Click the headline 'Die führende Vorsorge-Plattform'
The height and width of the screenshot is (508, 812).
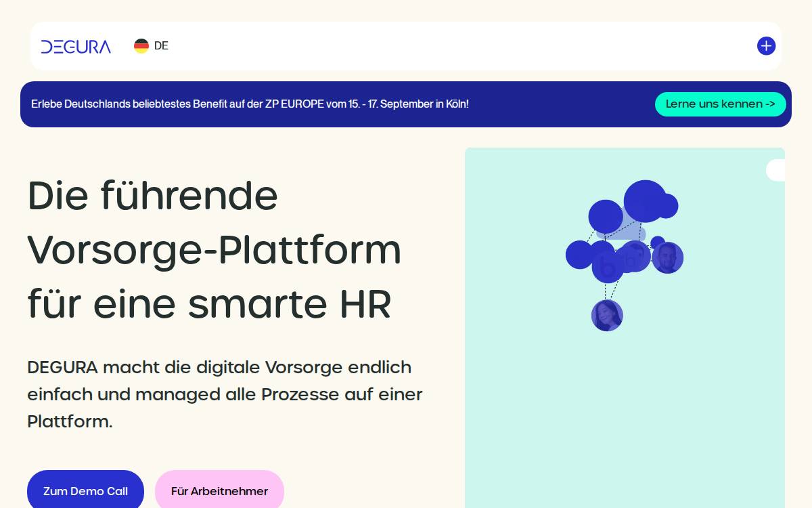[215, 249]
